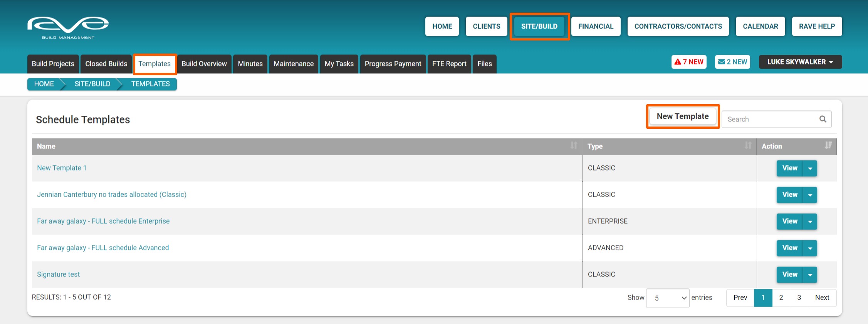Sort table by Type column icon
The width and height of the screenshot is (868, 324).
pos(748,146)
